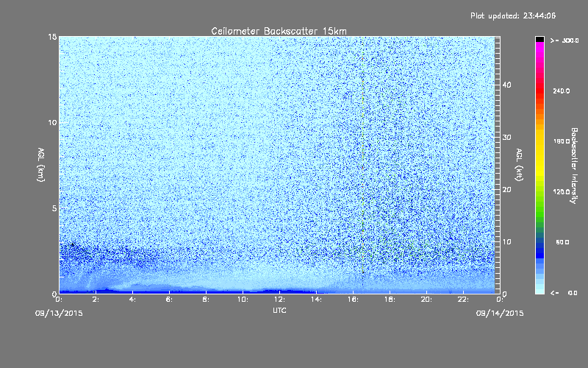The height and width of the screenshot is (368, 588).
Task: Click the '4:' hour label on time axis
Action: [x=132, y=300]
